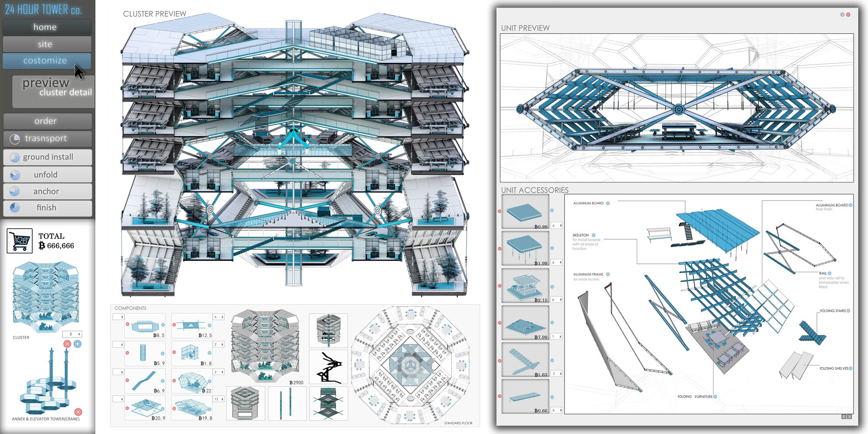This screenshot has width=868, height=434.
Task: Add the ฿2.15 accessory
Action: 552,287
